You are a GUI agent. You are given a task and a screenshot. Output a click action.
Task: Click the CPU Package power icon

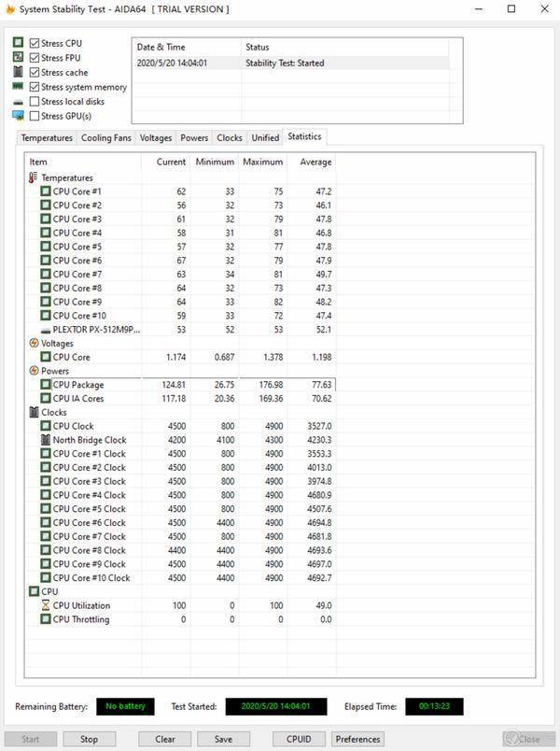[46, 384]
